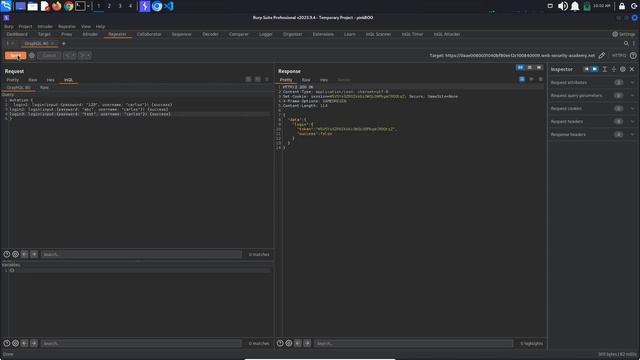The image size is (640, 360).
Task: Open the Project menu
Action: [x=25, y=27]
